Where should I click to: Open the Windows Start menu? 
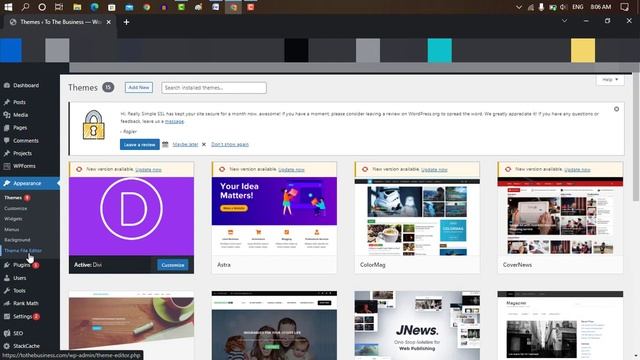click(8, 7)
